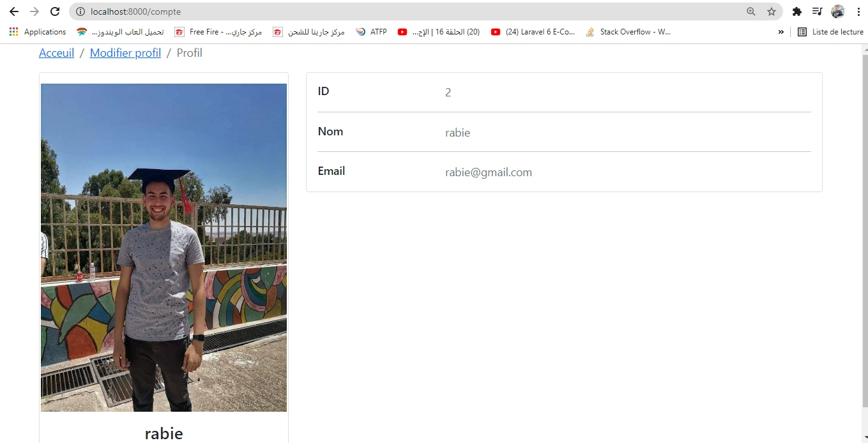Image resolution: width=868 pixels, height=443 pixels.
Task: Open the Applications bookmarks shortcut
Action: pos(38,32)
